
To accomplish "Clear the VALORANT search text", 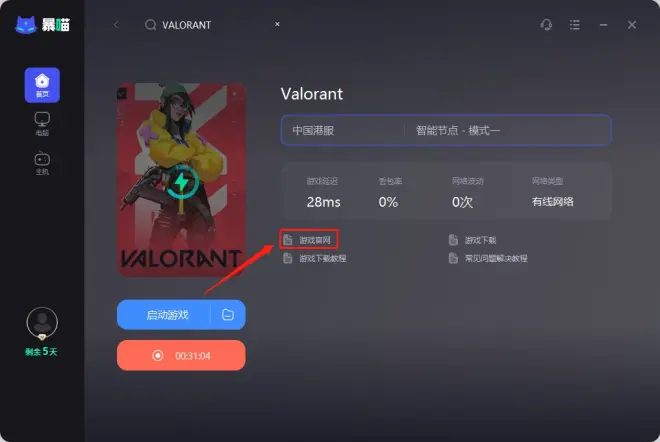I will pos(277,24).
